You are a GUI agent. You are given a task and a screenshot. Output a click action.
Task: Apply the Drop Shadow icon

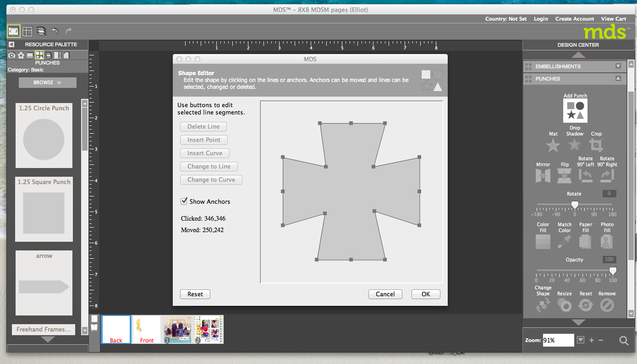click(x=574, y=146)
